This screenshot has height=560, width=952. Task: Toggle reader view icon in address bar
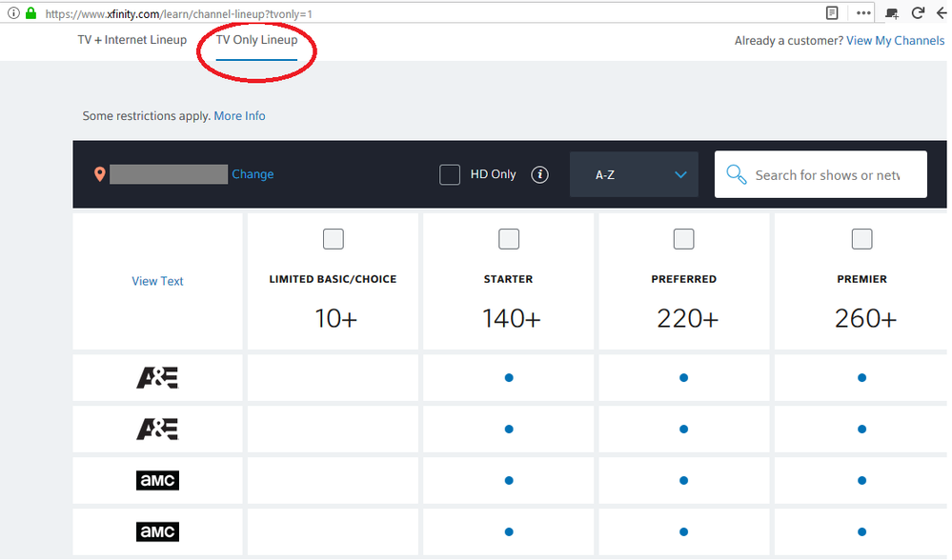pyautogui.click(x=833, y=13)
